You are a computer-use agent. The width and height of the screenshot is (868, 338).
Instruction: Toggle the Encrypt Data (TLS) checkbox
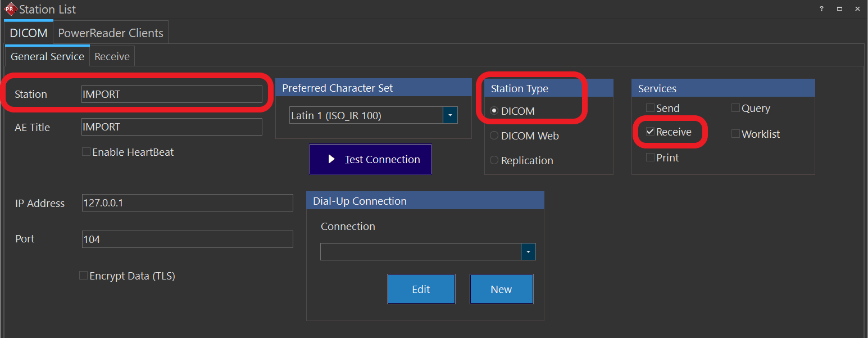(84, 276)
